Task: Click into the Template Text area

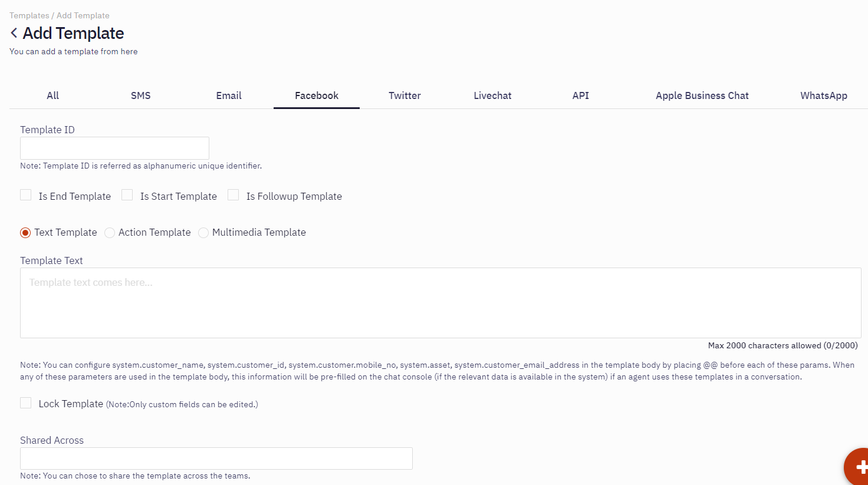Action: point(440,303)
